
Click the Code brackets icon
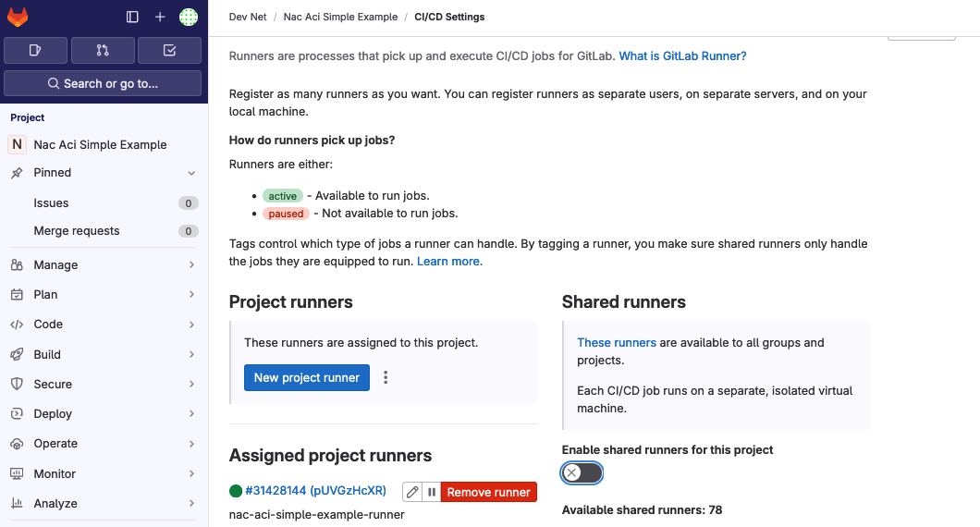tap(17, 325)
